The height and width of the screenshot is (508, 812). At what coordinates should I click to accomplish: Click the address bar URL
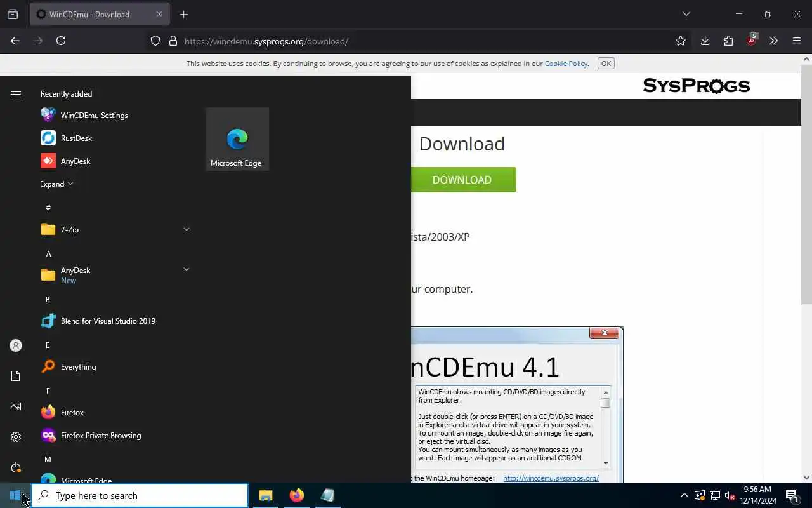click(266, 41)
